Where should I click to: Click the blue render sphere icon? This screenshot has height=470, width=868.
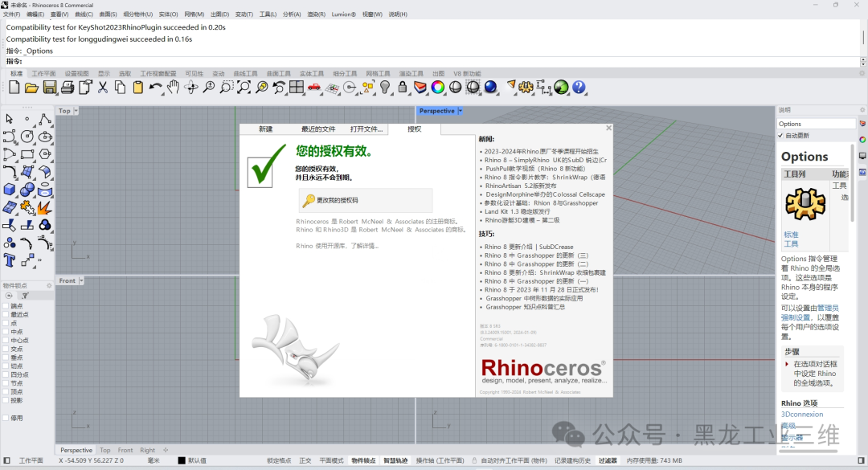coord(490,88)
